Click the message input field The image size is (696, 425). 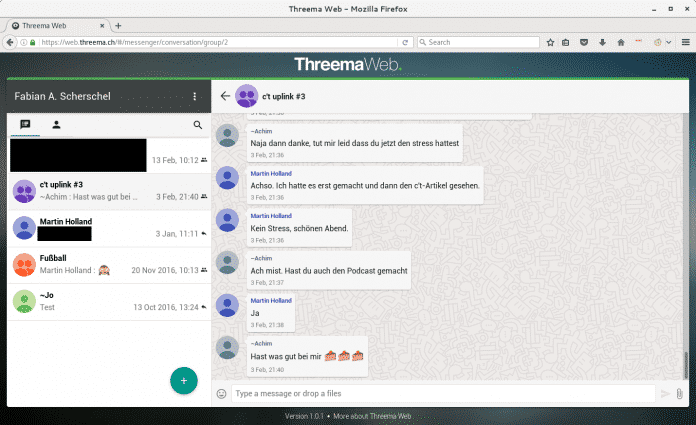pyautogui.click(x=443, y=393)
